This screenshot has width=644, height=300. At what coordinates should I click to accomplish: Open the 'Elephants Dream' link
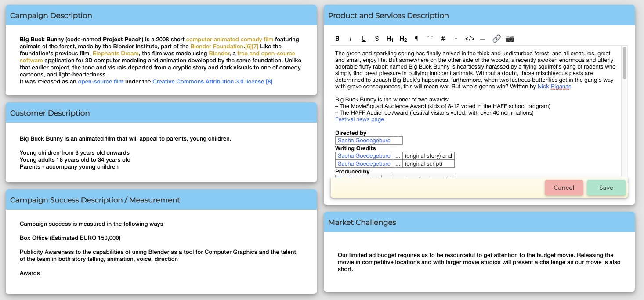(116, 54)
